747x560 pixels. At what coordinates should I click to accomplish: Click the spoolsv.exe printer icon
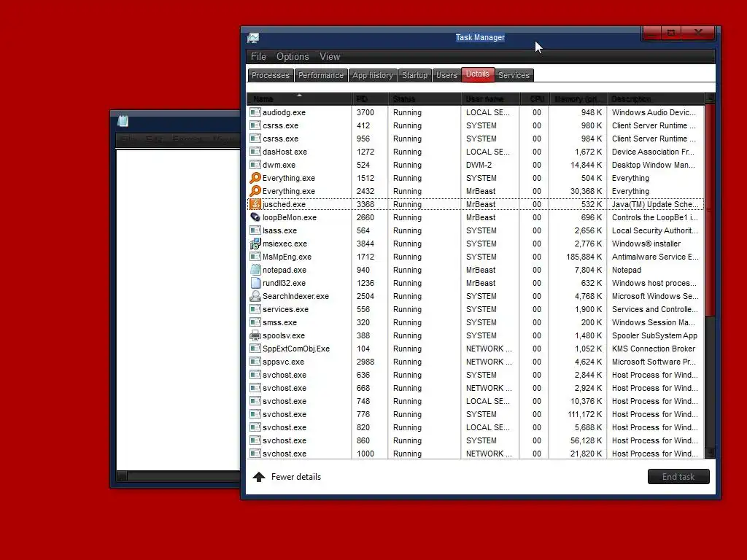click(x=255, y=335)
